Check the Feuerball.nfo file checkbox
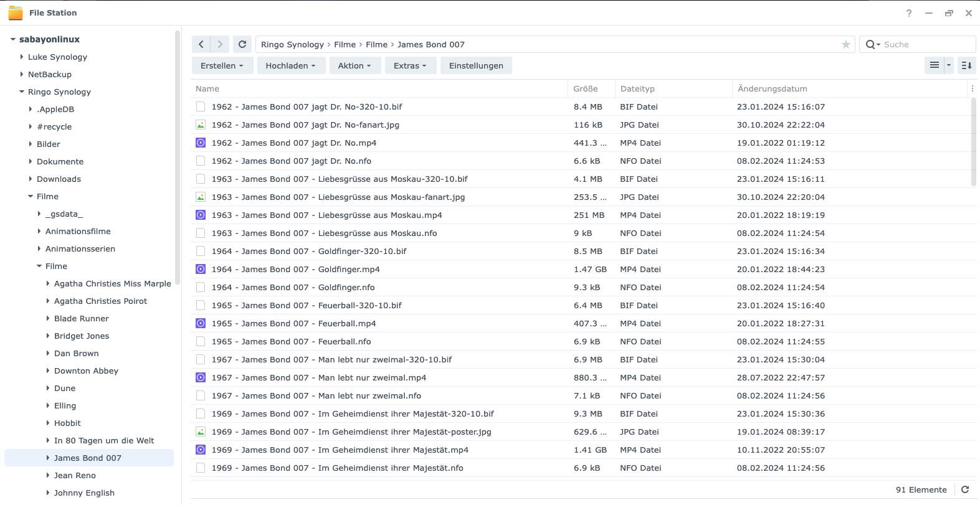The height and width of the screenshot is (505, 980). pos(201,341)
